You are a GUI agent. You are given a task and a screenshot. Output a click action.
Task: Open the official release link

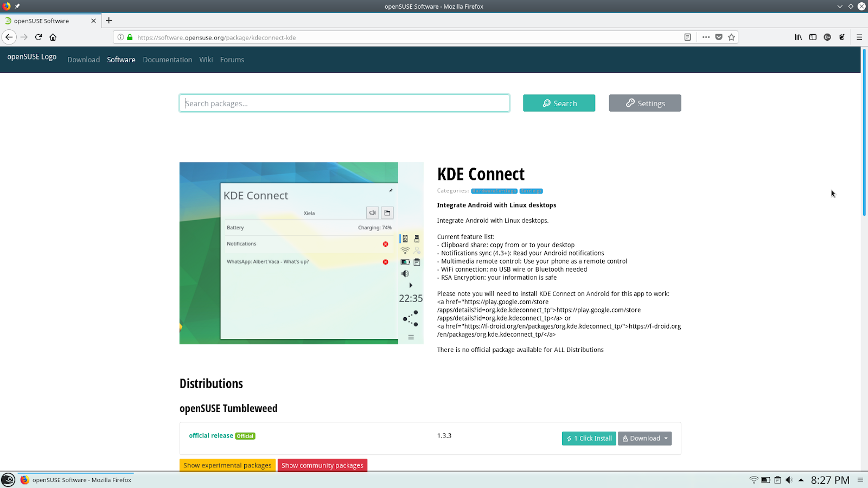(211, 435)
